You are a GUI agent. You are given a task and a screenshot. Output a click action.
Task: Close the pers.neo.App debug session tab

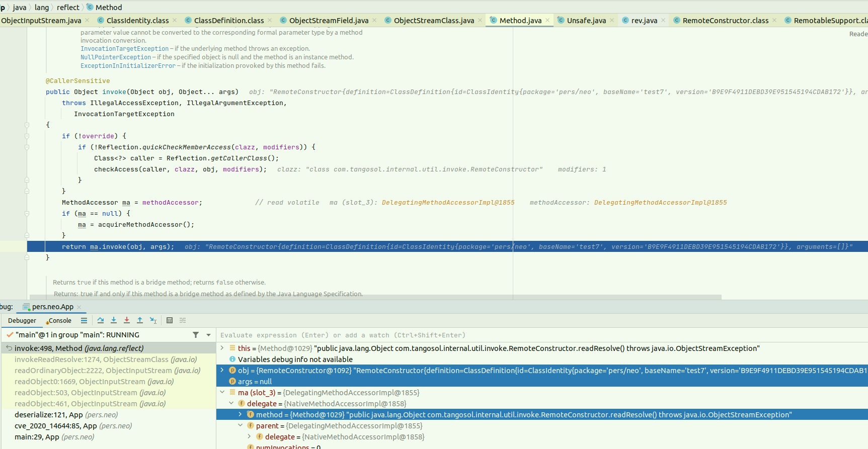click(79, 307)
